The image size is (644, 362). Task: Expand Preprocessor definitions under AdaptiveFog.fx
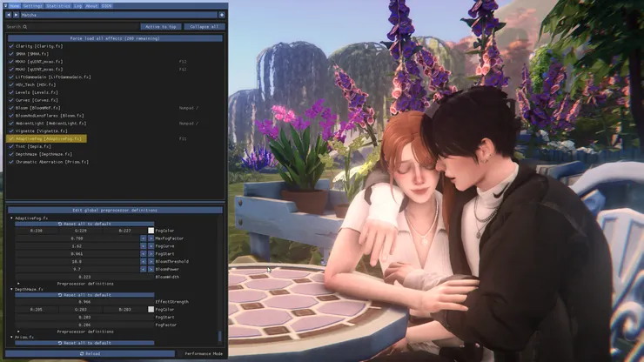(x=18, y=284)
